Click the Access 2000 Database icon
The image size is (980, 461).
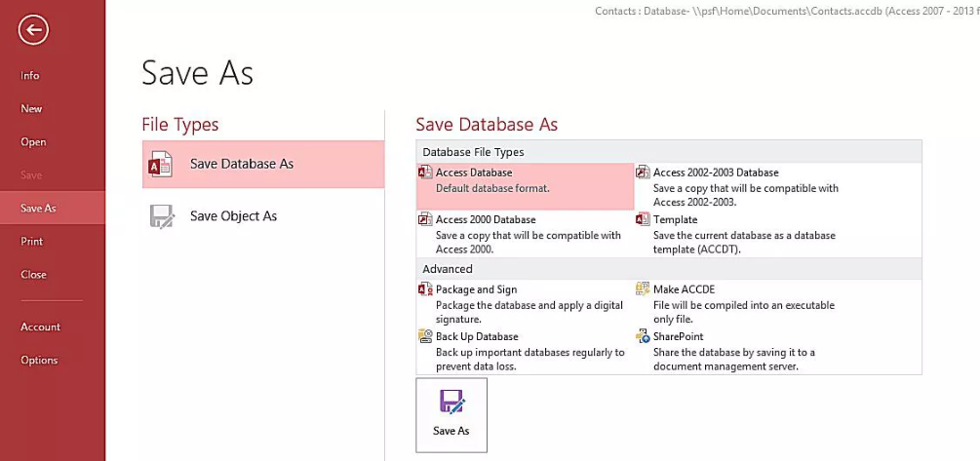pyautogui.click(x=425, y=219)
